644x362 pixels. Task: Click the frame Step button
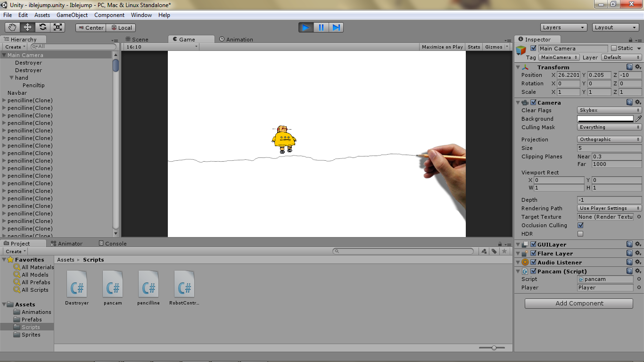(x=336, y=27)
